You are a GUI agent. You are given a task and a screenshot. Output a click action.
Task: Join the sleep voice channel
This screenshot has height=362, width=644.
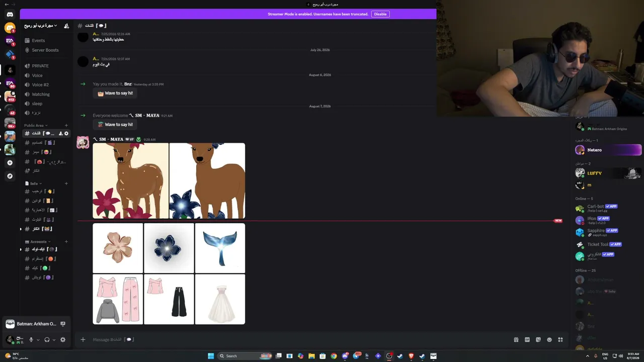[47, 104]
